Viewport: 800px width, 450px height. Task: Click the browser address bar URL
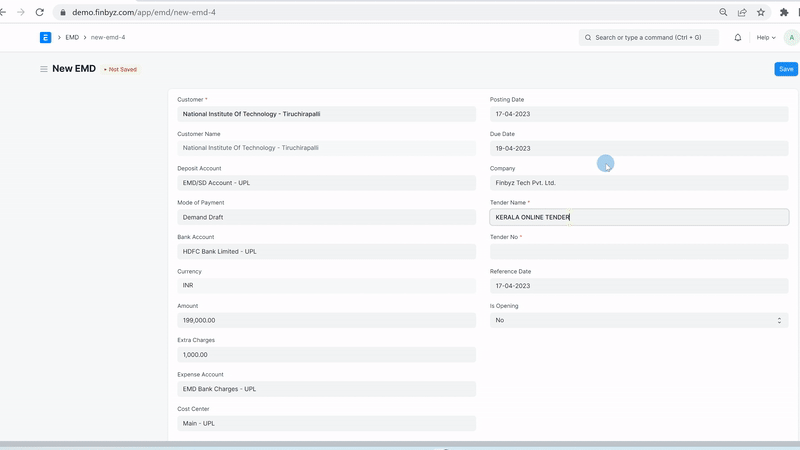[300, 12]
